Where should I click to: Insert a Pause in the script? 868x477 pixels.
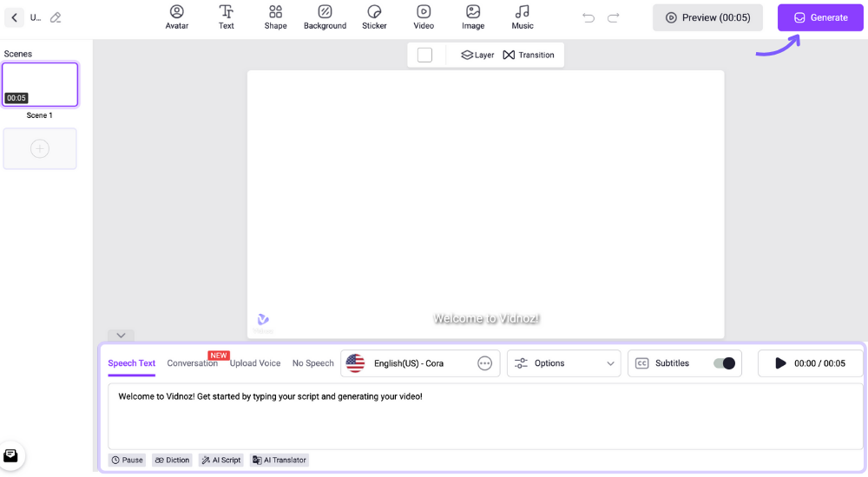tap(127, 460)
